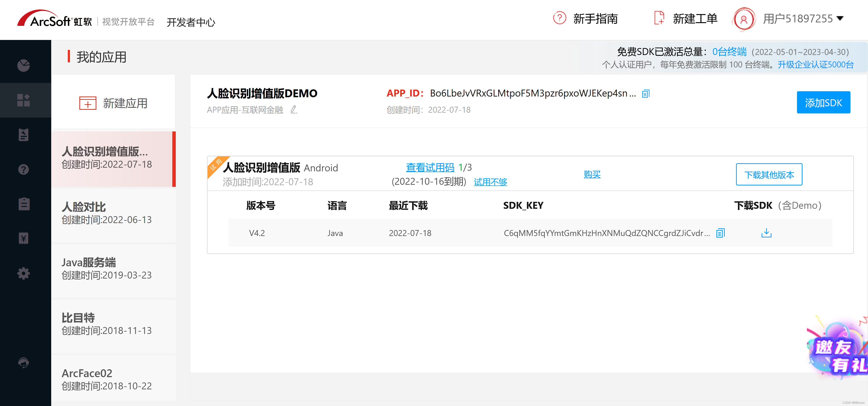Copy the APP_ID value
This screenshot has height=406, width=868.
click(x=646, y=94)
